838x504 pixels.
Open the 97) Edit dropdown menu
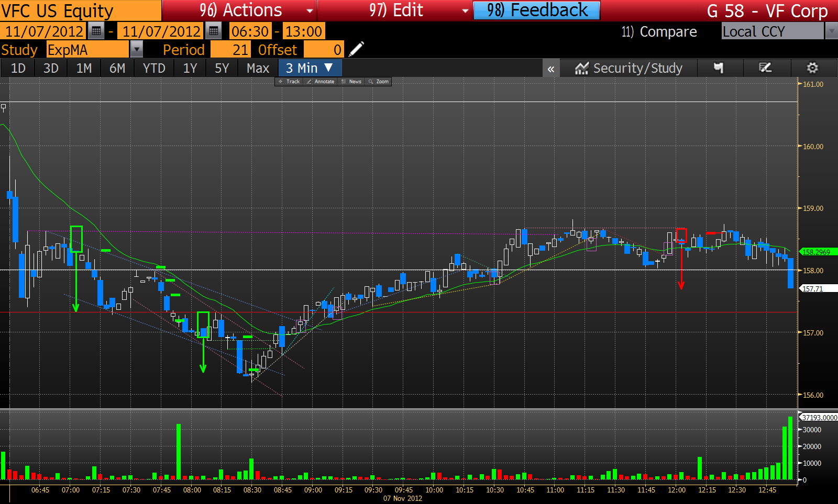tap(395, 10)
